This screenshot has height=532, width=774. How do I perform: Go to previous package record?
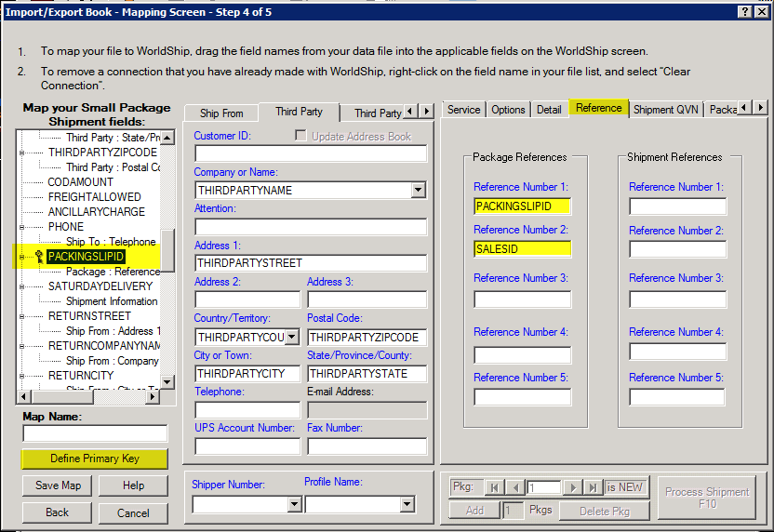pyautogui.click(x=514, y=487)
